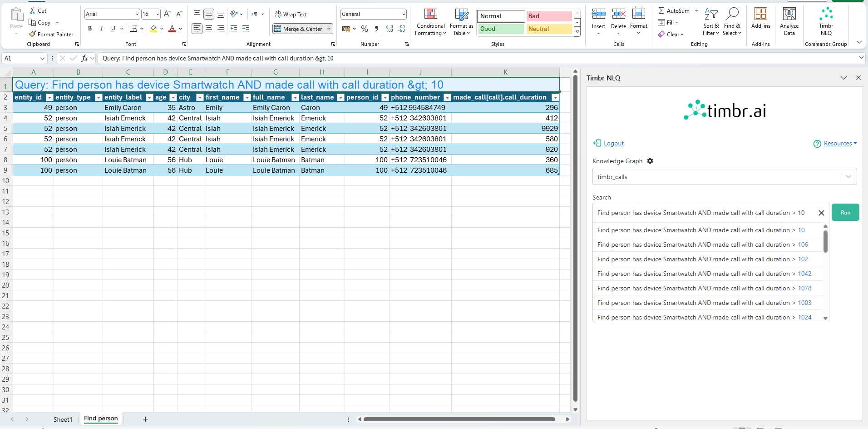Open Knowledge Graph settings gear
Image resolution: width=868 pixels, height=429 pixels.
(x=650, y=161)
